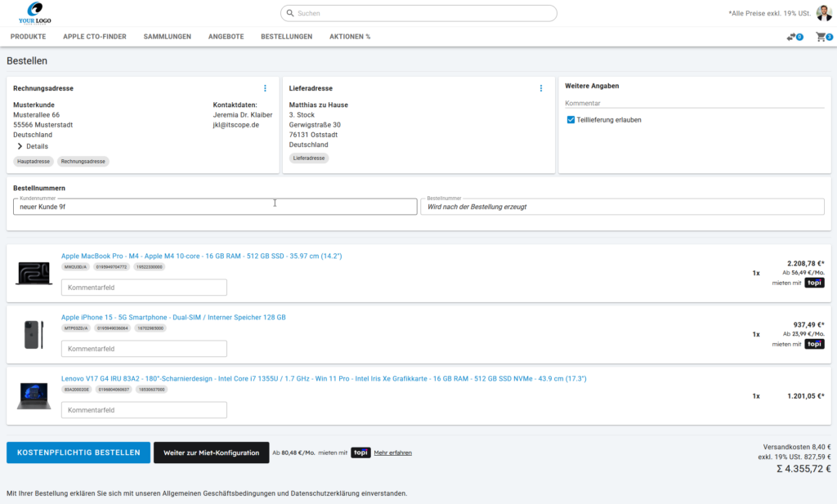Click the YOUR LOGO home icon

pyautogui.click(x=34, y=13)
